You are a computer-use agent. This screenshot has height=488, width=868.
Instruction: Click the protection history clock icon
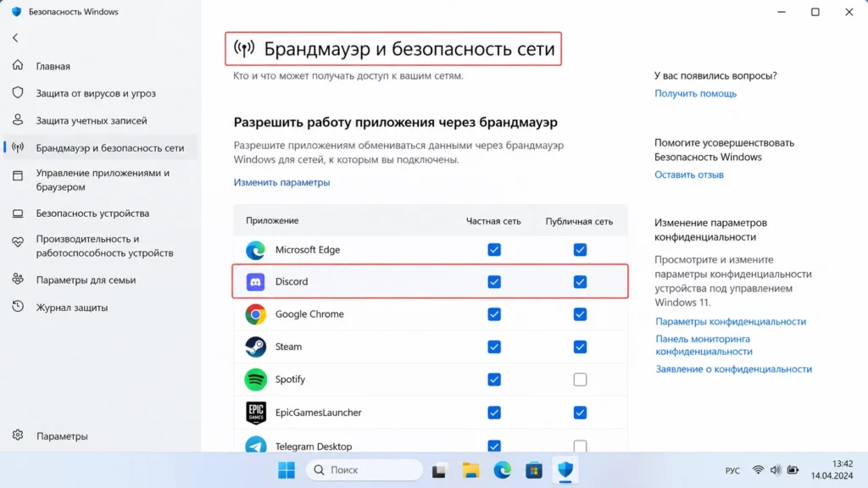tap(18, 306)
